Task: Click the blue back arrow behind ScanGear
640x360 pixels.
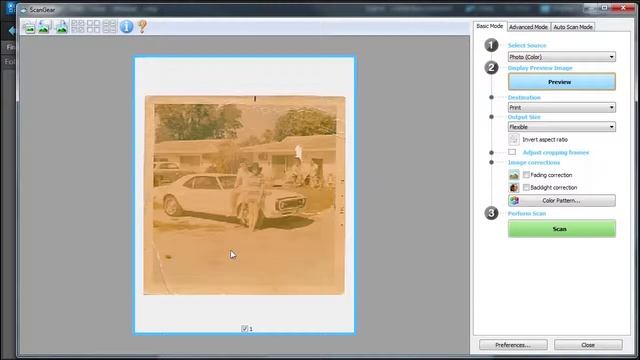Action: [x=11, y=30]
